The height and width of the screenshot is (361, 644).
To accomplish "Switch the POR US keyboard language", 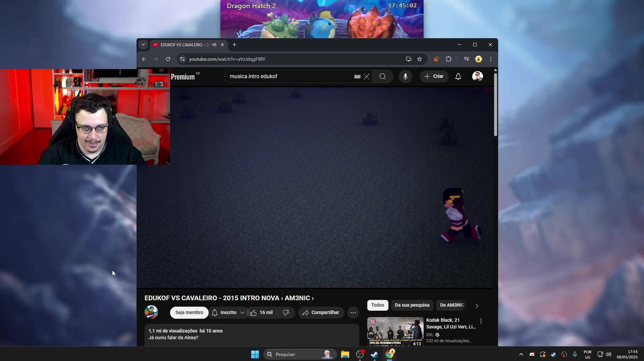I will pos(588,355).
